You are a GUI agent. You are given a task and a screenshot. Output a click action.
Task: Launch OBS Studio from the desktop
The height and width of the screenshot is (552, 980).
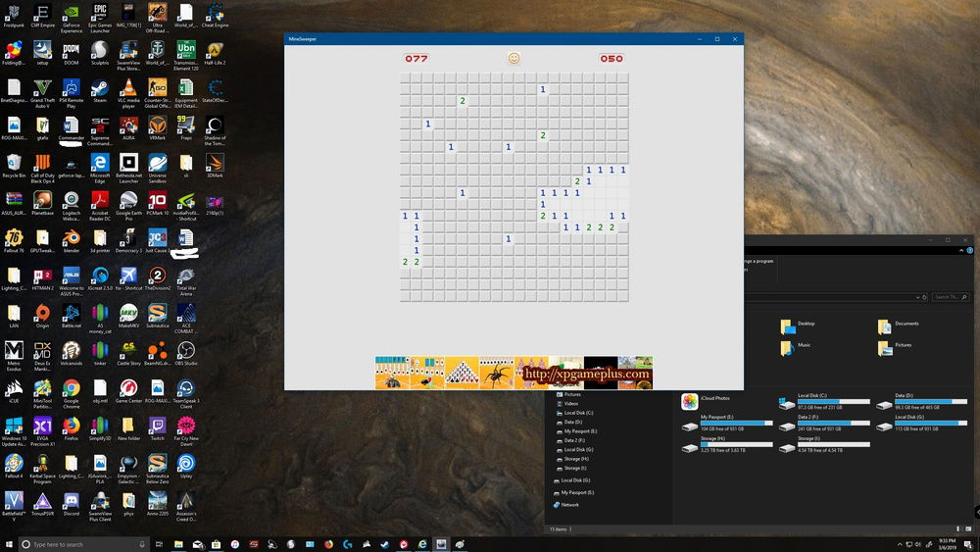(185, 352)
